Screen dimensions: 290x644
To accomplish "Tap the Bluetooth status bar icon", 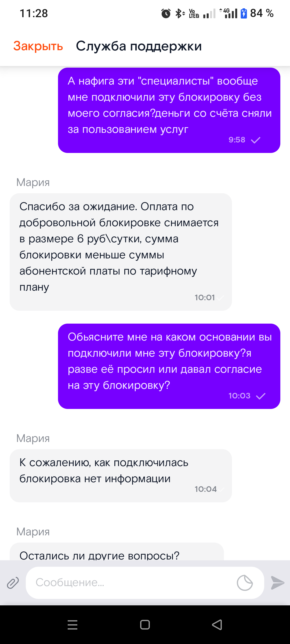I will point(180,13).
